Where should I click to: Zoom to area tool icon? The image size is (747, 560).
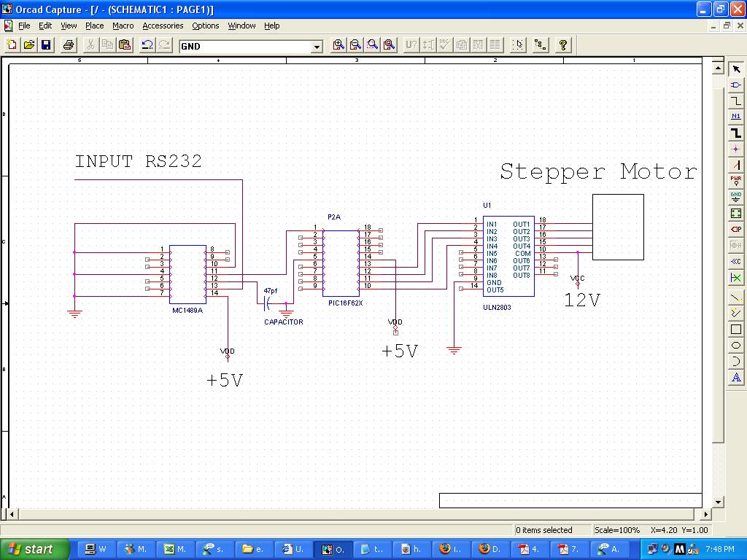coord(373,45)
